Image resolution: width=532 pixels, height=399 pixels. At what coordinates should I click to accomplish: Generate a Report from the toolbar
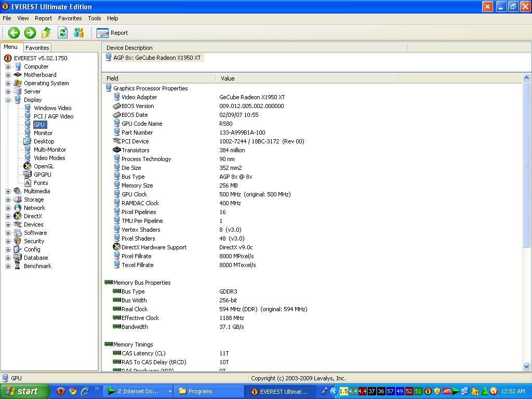(112, 33)
